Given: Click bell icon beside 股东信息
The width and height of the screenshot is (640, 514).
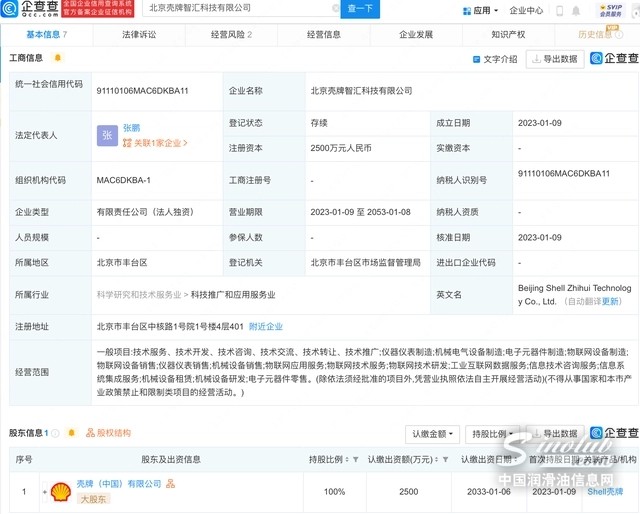Looking at the screenshot, I should click(71, 433).
